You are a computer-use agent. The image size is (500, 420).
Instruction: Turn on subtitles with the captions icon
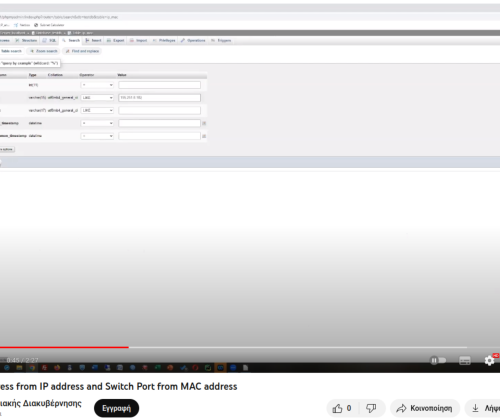[x=465, y=360]
